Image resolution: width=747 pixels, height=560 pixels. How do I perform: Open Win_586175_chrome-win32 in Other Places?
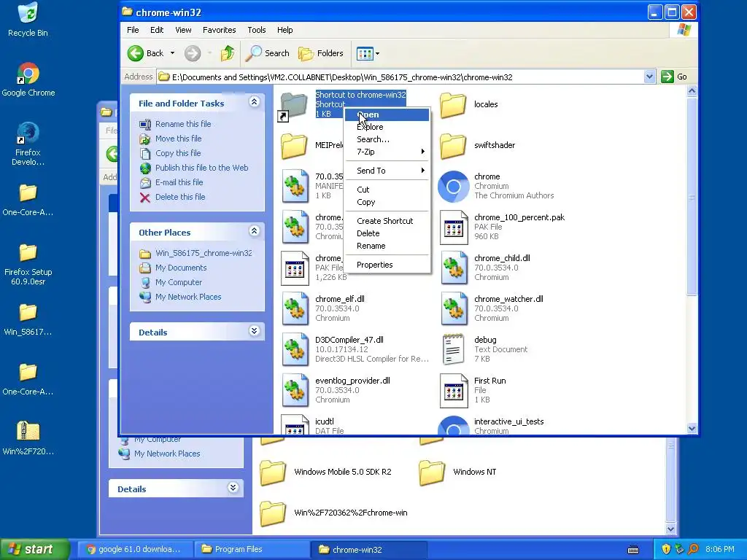point(204,253)
